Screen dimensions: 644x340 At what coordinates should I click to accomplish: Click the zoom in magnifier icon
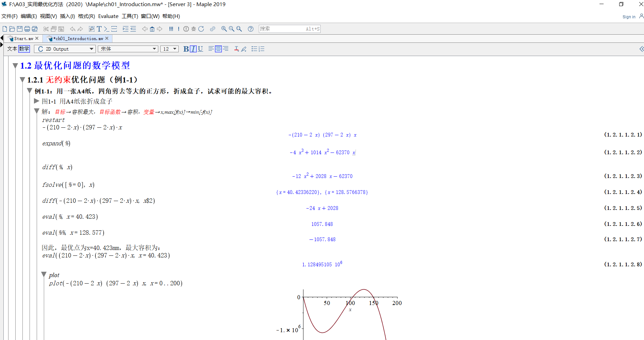point(224,29)
